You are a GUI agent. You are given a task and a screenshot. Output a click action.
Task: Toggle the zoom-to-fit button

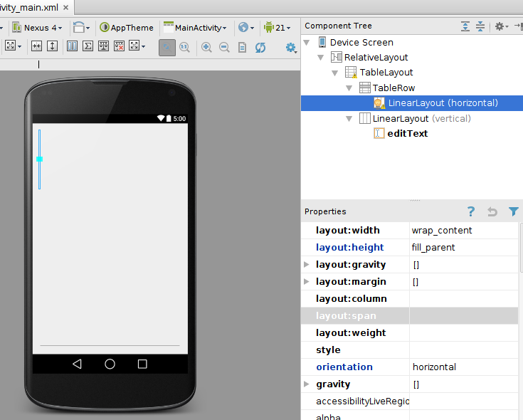click(167, 48)
